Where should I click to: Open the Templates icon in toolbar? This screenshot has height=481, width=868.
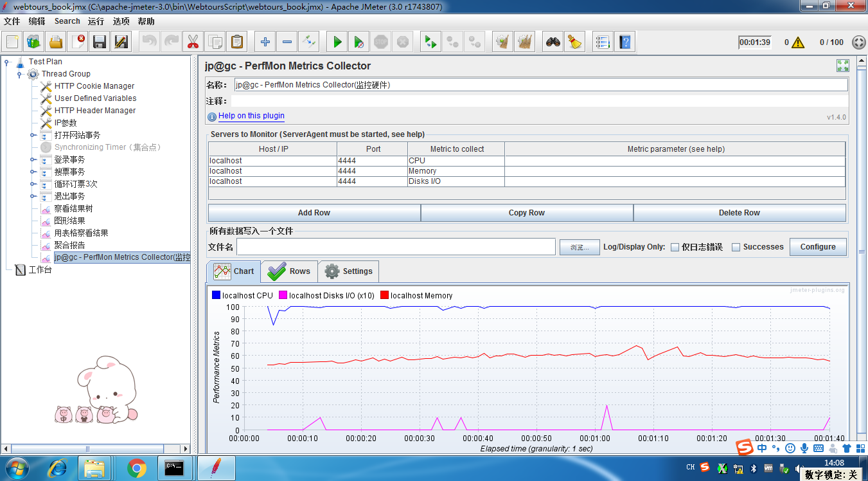click(x=34, y=42)
